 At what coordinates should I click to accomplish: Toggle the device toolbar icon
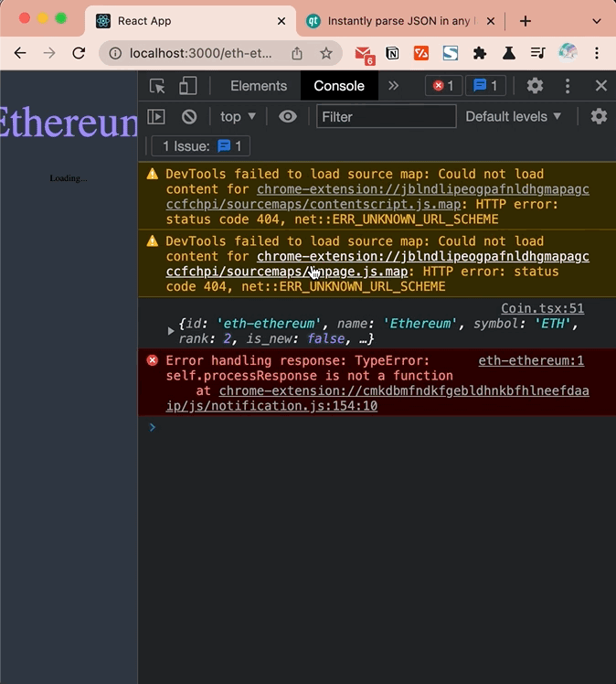pyautogui.click(x=188, y=86)
